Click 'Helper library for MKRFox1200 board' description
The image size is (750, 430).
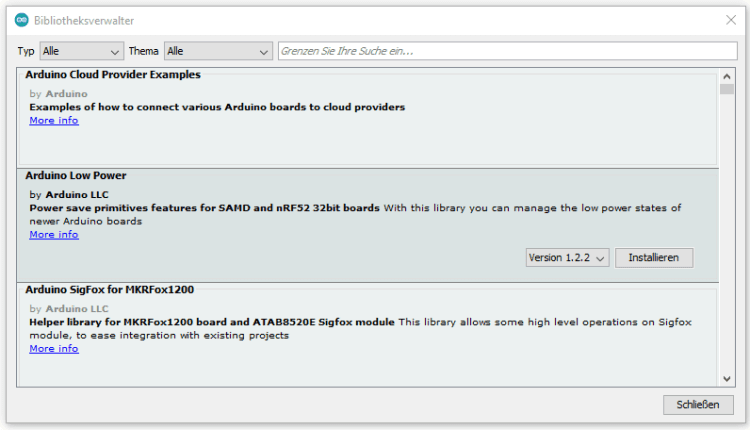click(212, 322)
